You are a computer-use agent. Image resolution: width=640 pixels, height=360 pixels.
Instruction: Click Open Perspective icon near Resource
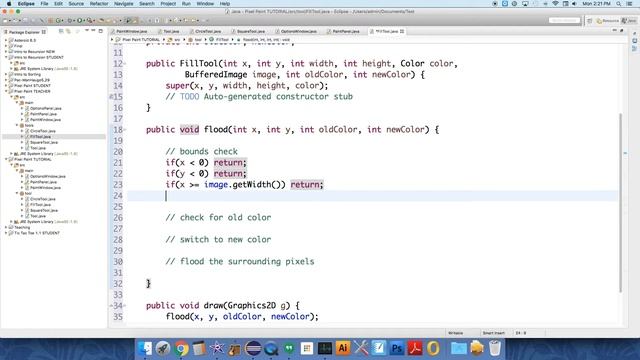tap(589, 21)
